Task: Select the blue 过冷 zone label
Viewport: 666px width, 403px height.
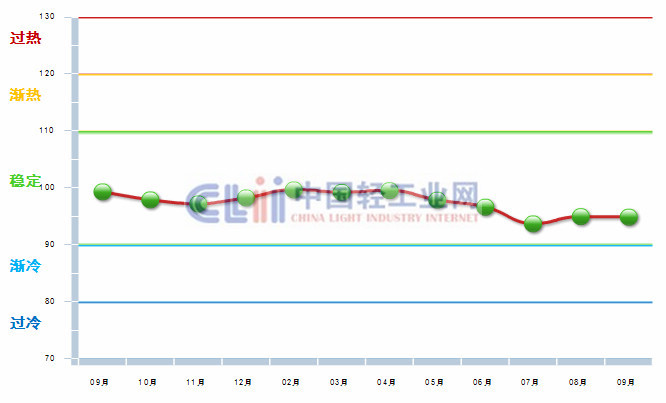Action: click(25, 323)
